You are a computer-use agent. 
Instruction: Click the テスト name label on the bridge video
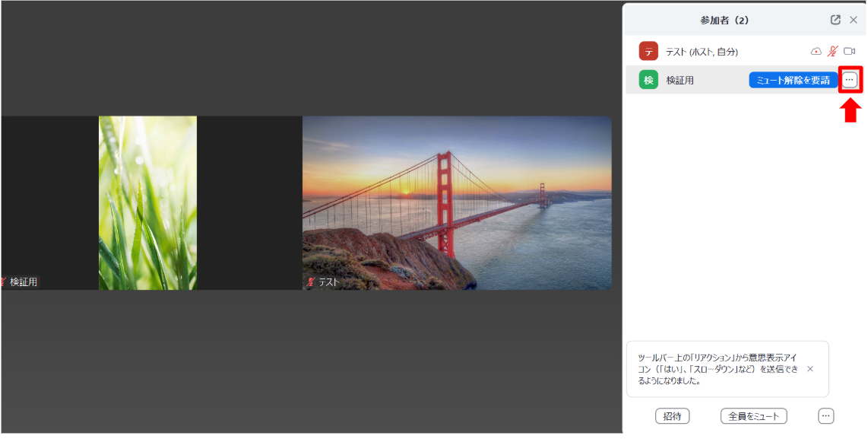[x=328, y=282]
